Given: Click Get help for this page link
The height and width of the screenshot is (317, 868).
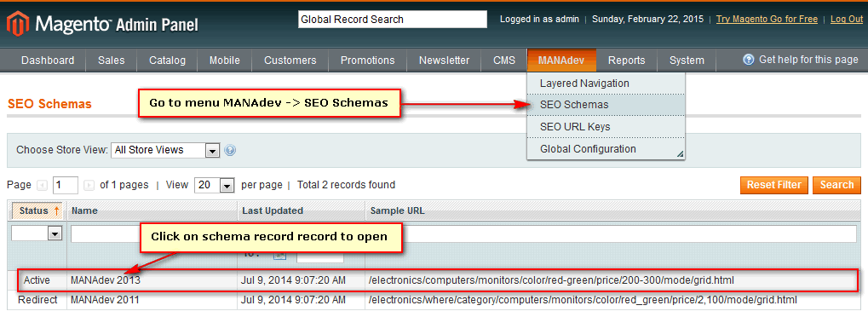Looking at the screenshot, I should pos(808,60).
